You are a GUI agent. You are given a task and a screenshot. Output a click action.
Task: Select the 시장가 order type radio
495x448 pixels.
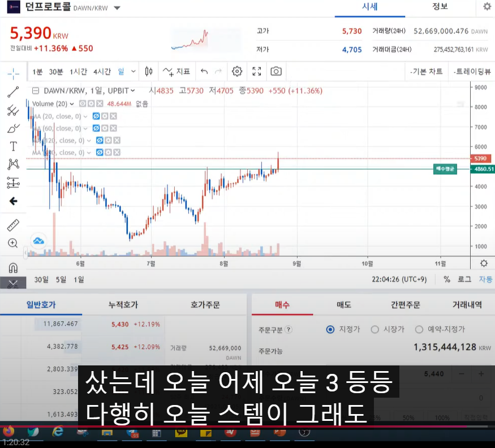tap(375, 329)
